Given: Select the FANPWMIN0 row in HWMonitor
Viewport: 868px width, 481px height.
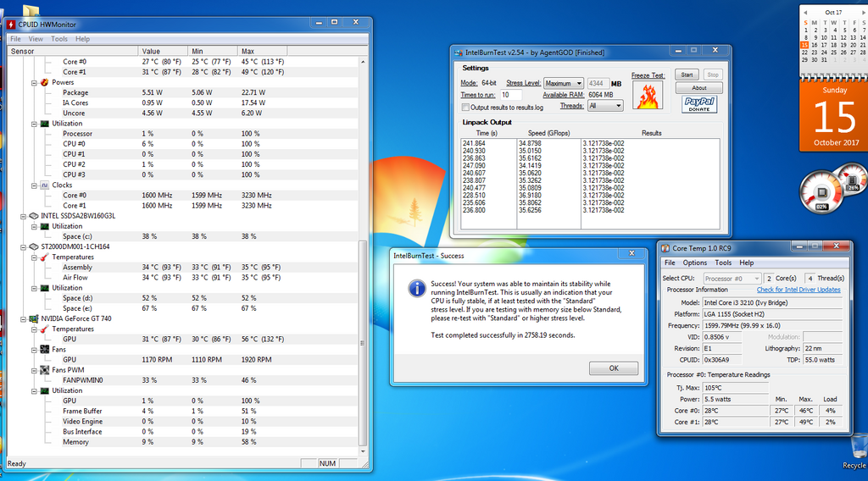Looking at the screenshot, I should point(183,380).
